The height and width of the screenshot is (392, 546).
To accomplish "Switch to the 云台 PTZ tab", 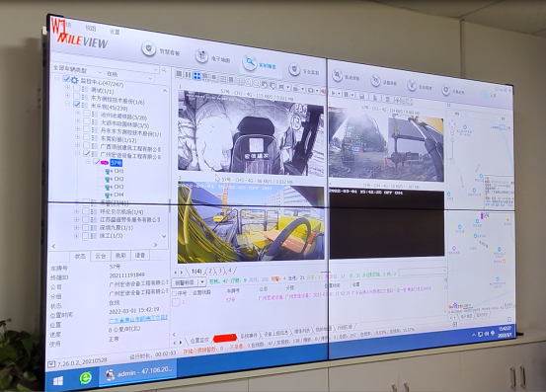I will (x=101, y=256).
